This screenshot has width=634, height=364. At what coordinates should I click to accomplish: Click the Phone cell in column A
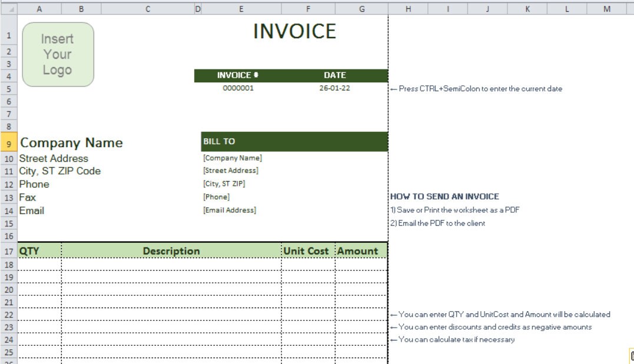[x=34, y=184]
